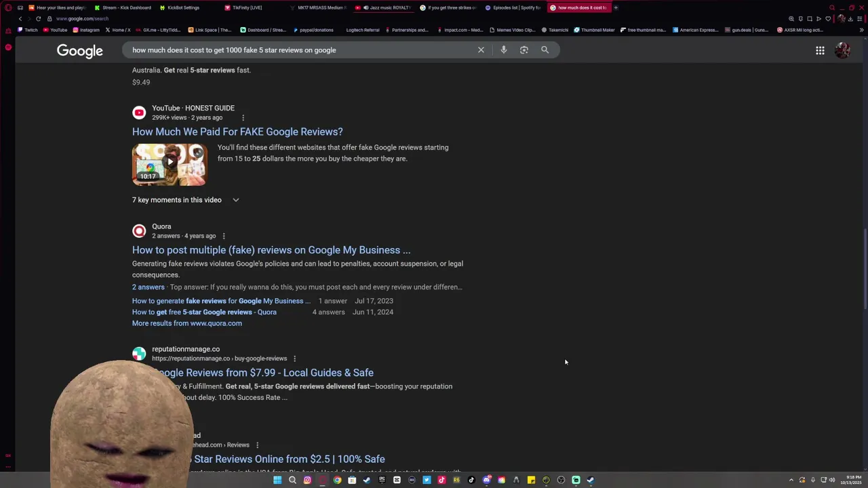
Task: Open the Twitch bookmark
Action: pyautogui.click(x=28, y=30)
